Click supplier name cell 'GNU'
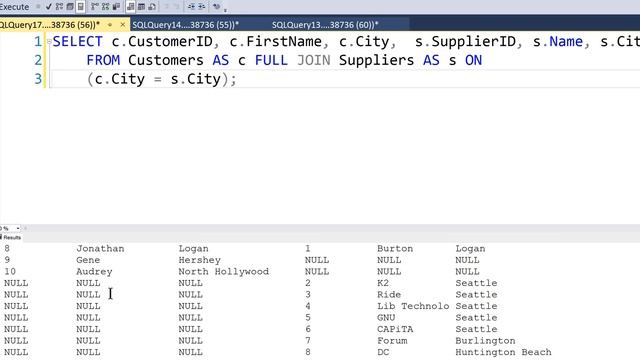 [386, 317]
